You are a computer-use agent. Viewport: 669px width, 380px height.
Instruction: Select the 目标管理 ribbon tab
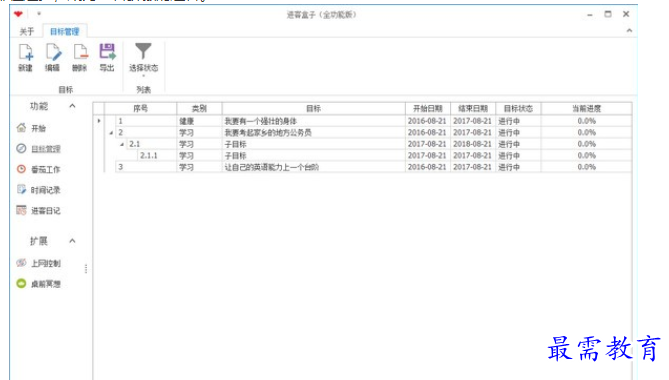click(x=64, y=32)
